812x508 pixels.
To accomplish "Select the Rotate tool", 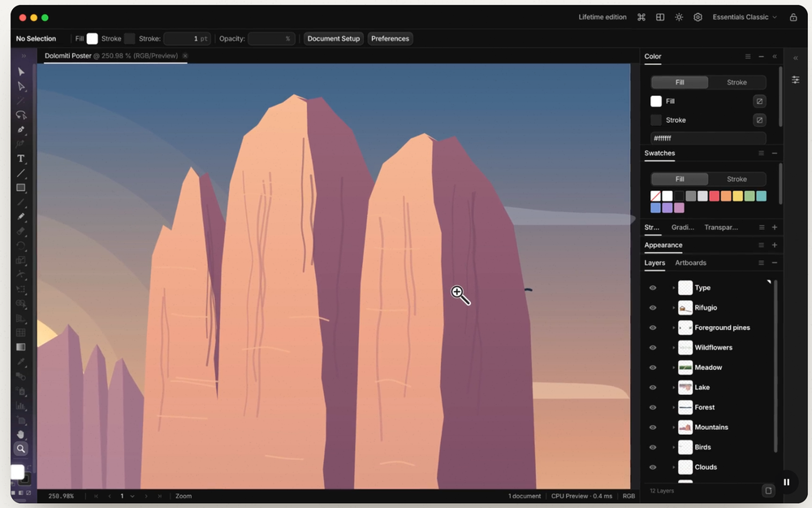I will [x=21, y=245].
